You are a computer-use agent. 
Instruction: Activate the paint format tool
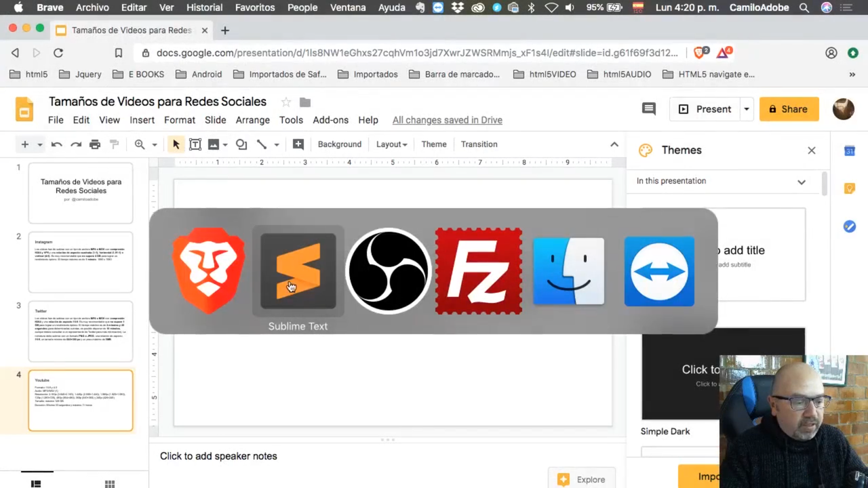pyautogui.click(x=114, y=144)
